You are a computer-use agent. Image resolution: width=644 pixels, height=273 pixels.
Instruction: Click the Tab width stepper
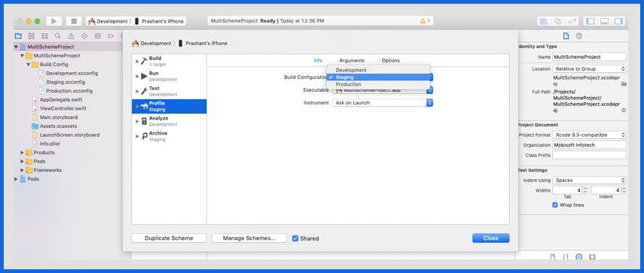pos(585,190)
